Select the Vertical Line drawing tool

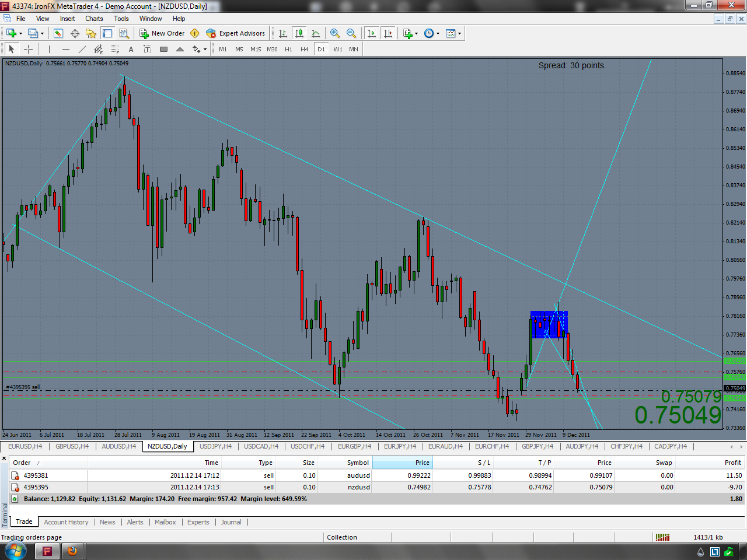pos(49,49)
